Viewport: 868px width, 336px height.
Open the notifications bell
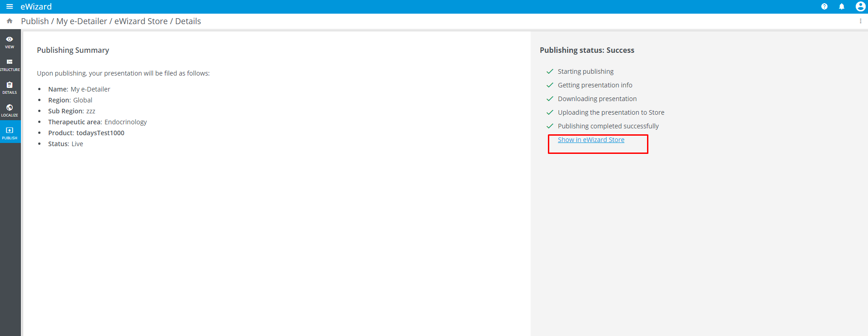pos(842,6)
